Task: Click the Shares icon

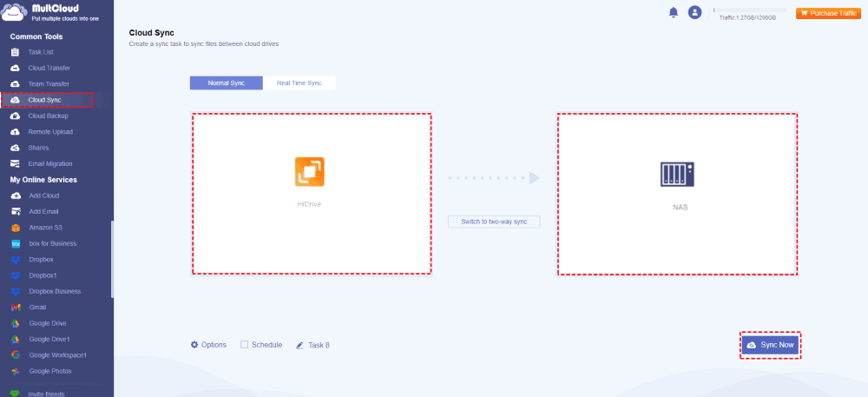Action: point(16,148)
